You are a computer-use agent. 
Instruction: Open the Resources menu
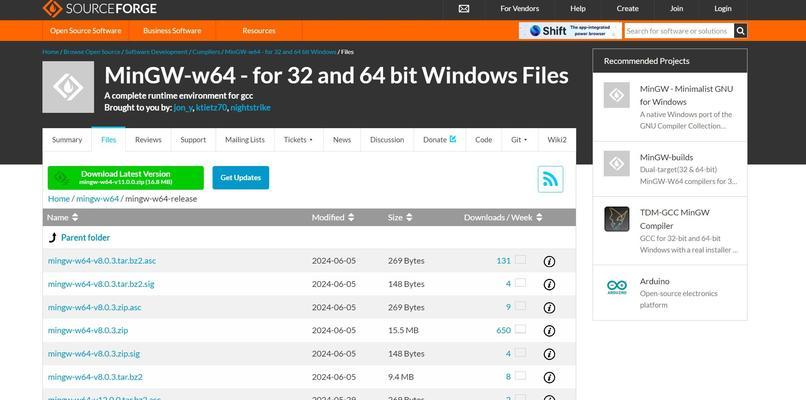(259, 31)
